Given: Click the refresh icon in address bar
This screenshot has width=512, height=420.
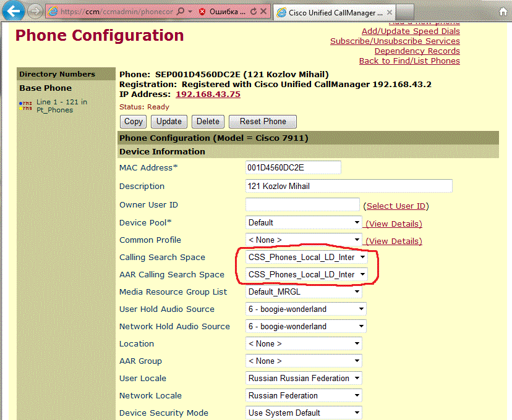Looking at the screenshot, I should coord(254,12).
